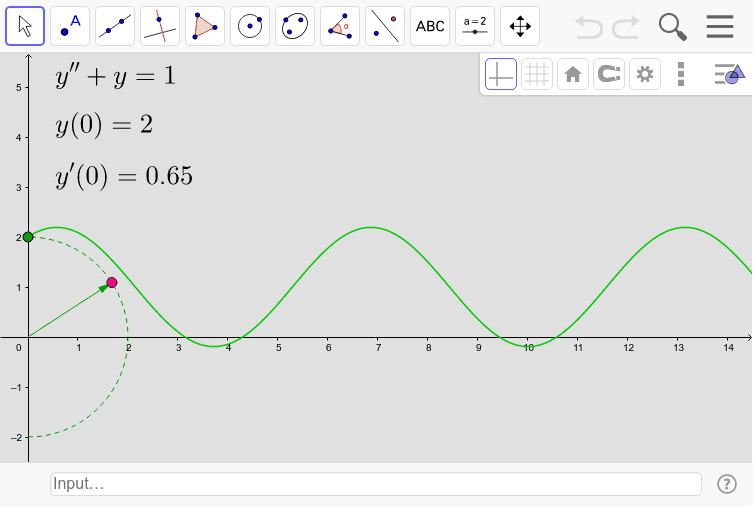
Task: Select the Move arrow tool
Action: [x=25, y=26]
